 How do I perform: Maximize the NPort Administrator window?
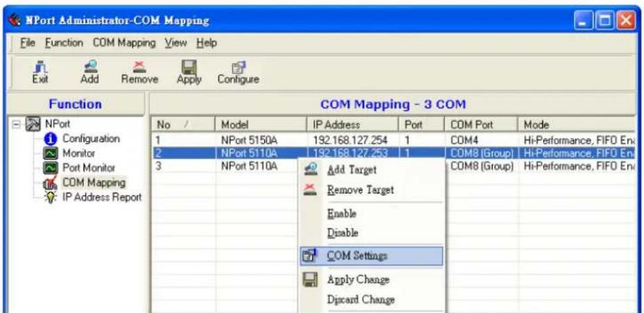click(605, 21)
